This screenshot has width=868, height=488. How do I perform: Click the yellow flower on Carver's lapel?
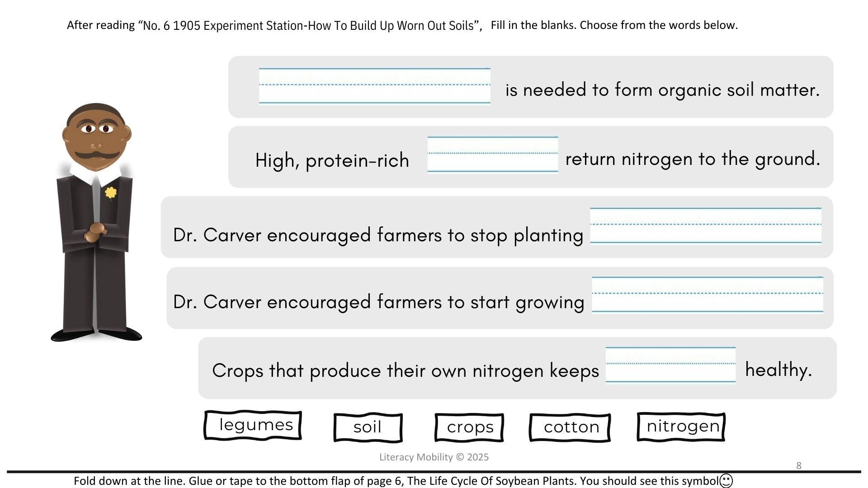pyautogui.click(x=111, y=193)
